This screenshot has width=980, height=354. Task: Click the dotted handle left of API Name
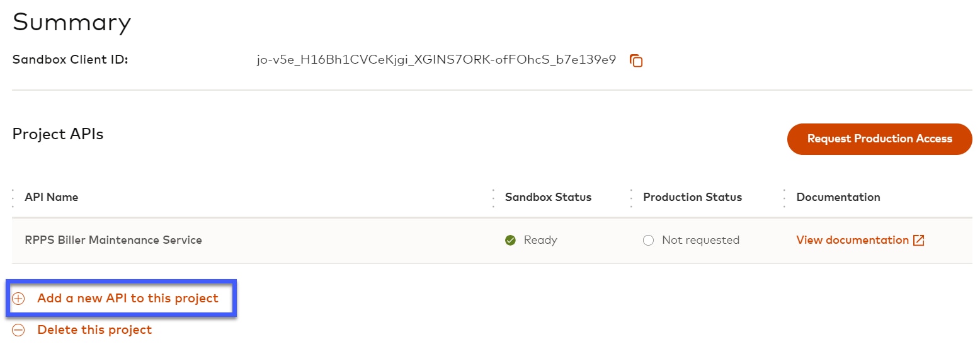tap(13, 197)
